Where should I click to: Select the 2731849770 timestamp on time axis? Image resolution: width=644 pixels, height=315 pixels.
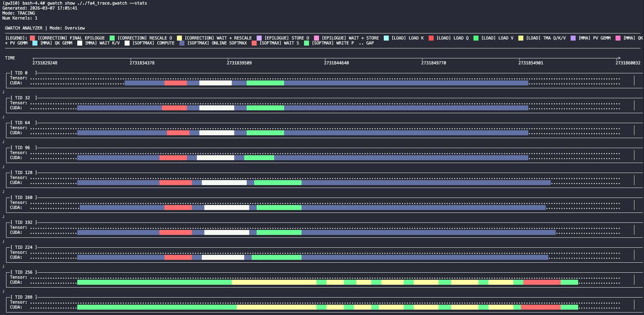tap(433, 63)
